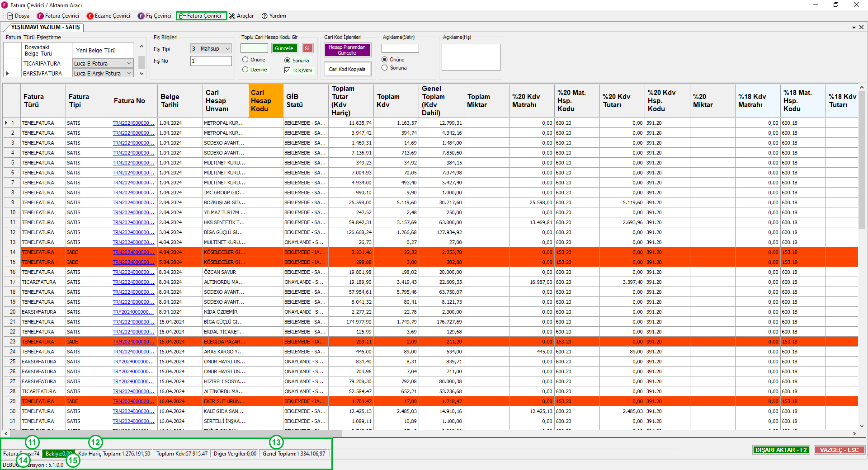Click the Genel Toplam:1.334.106,97 status entry

pyautogui.click(x=294, y=454)
